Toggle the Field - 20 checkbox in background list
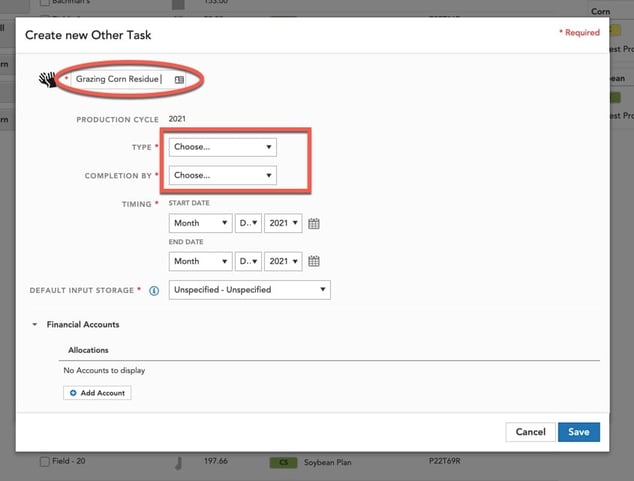The height and width of the screenshot is (481, 634). click(x=44, y=461)
